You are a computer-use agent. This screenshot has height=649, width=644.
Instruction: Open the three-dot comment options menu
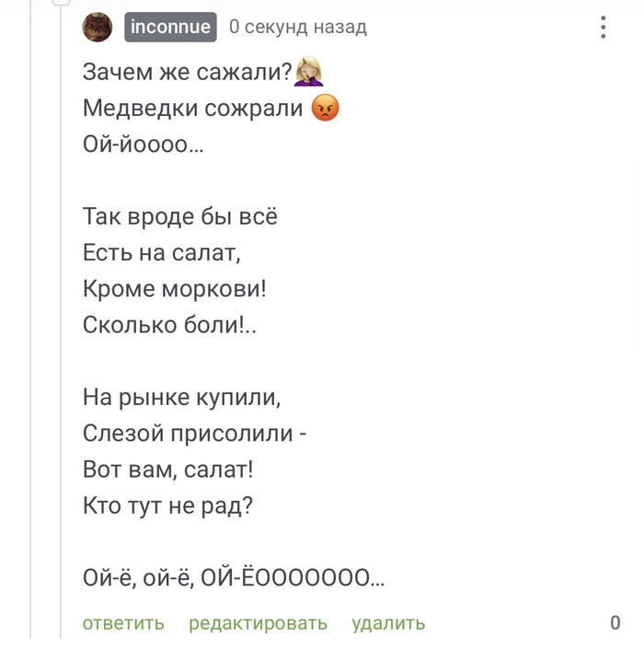(x=604, y=27)
